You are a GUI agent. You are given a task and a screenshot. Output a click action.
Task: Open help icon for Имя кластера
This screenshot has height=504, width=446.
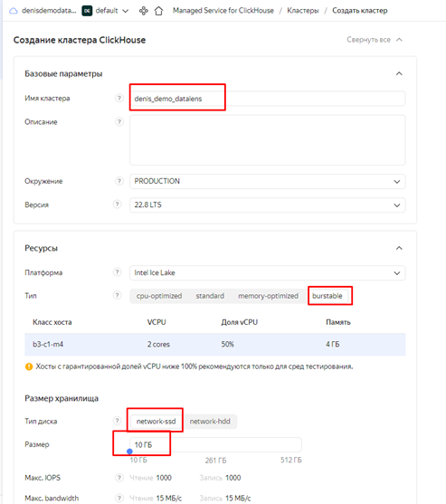click(119, 98)
